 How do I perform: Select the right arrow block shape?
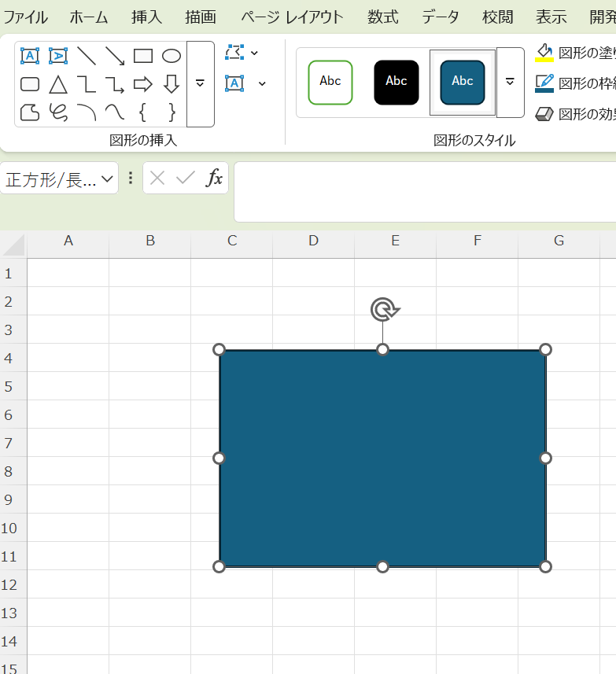(143, 84)
